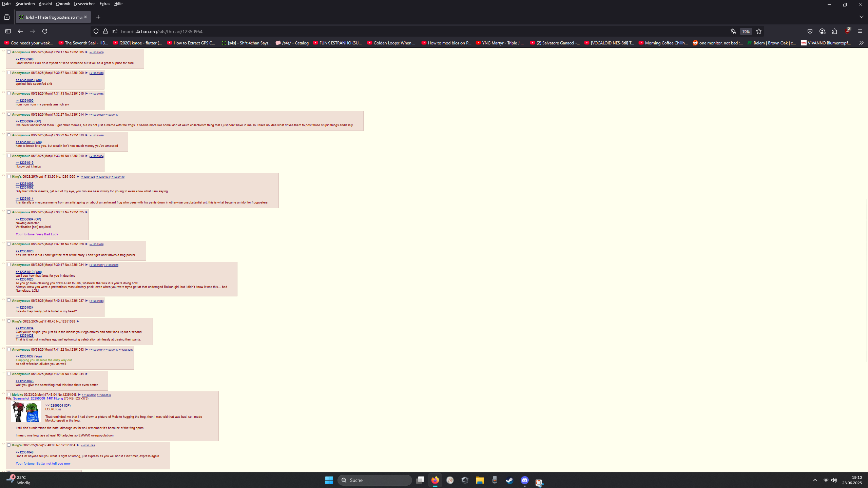Click the Snipping Tool taskbar icon
Screen dimensions: 868x488
pyautogui.click(x=539, y=482)
